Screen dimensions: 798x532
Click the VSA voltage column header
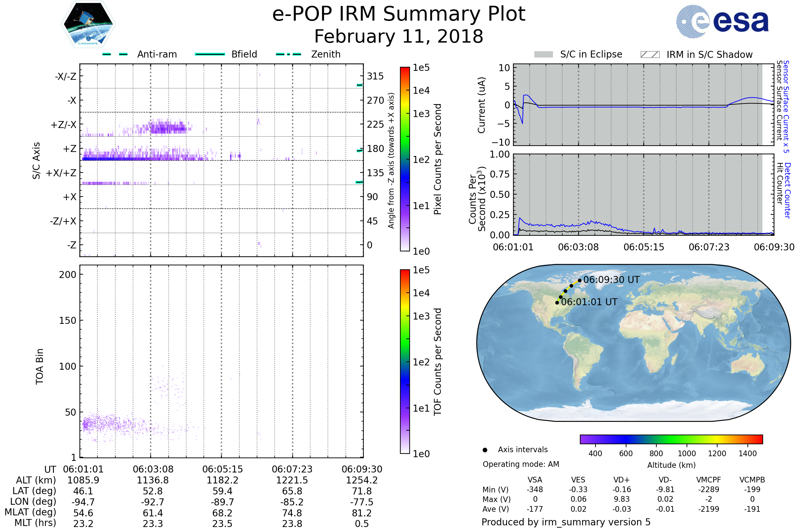tap(535, 480)
